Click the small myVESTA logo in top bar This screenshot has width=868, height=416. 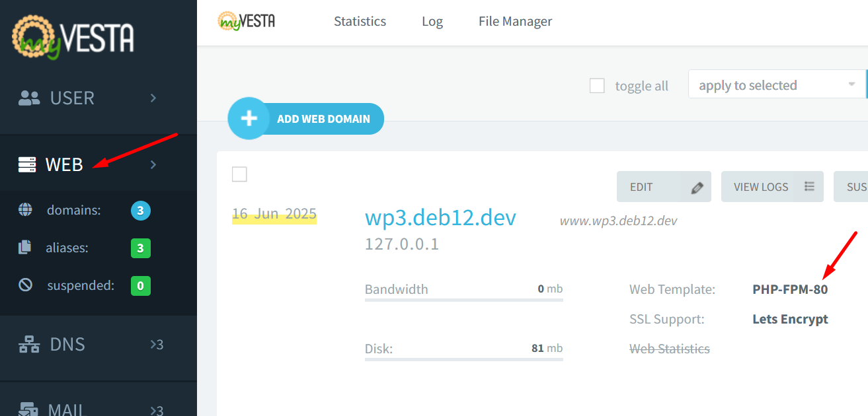tap(247, 21)
